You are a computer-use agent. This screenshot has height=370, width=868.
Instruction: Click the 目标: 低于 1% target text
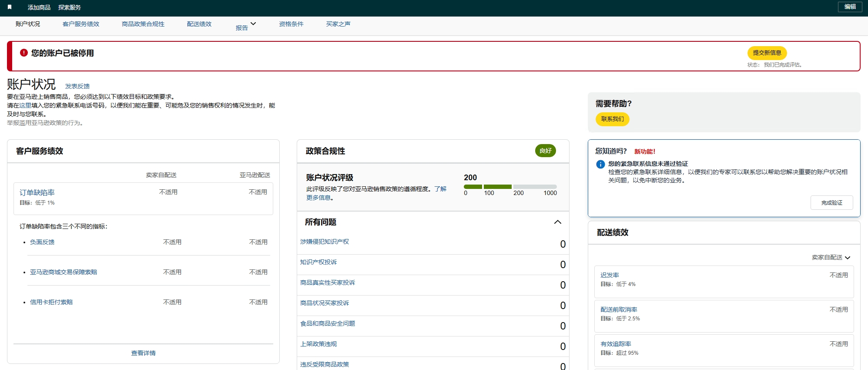[37, 203]
